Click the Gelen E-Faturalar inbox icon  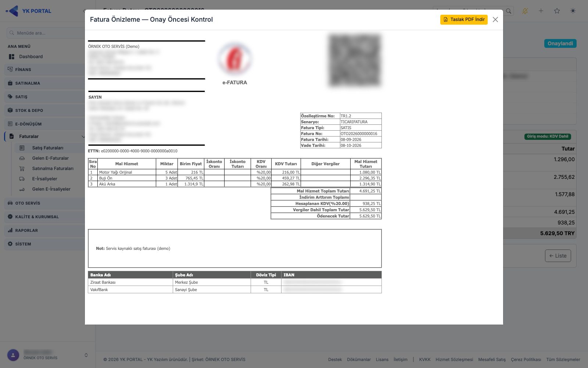tap(22, 158)
